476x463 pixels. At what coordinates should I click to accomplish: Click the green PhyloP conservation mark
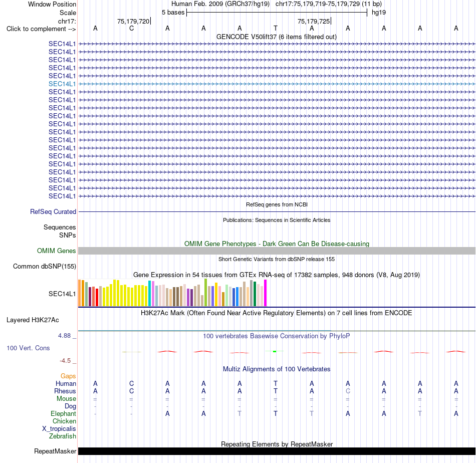[x=275, y=351]
